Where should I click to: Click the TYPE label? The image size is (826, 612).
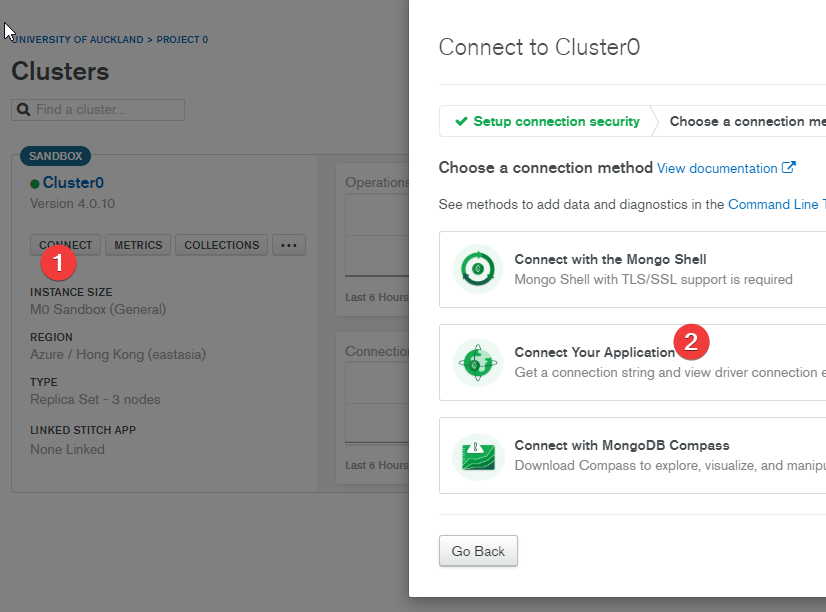tap(44, 382)
